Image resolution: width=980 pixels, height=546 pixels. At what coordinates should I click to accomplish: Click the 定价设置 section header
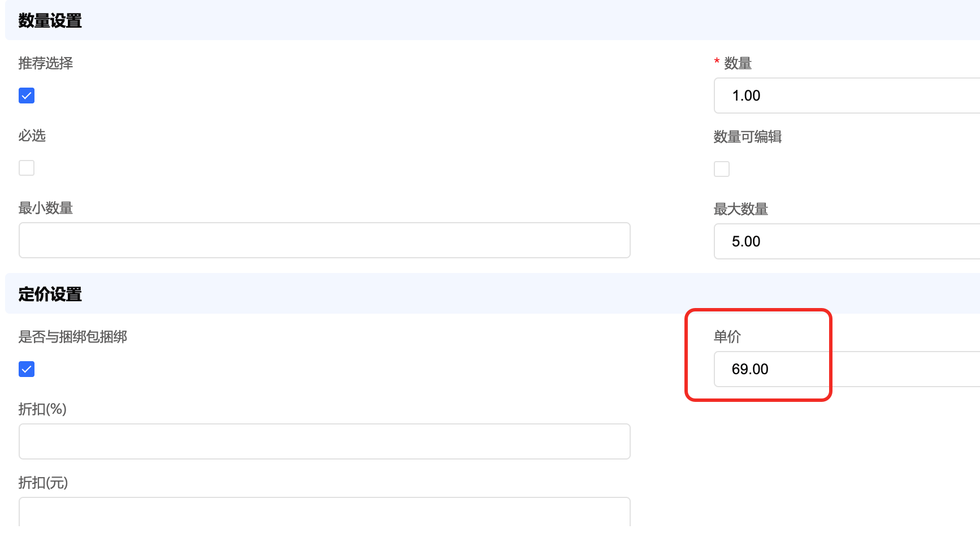click(50, 294)
